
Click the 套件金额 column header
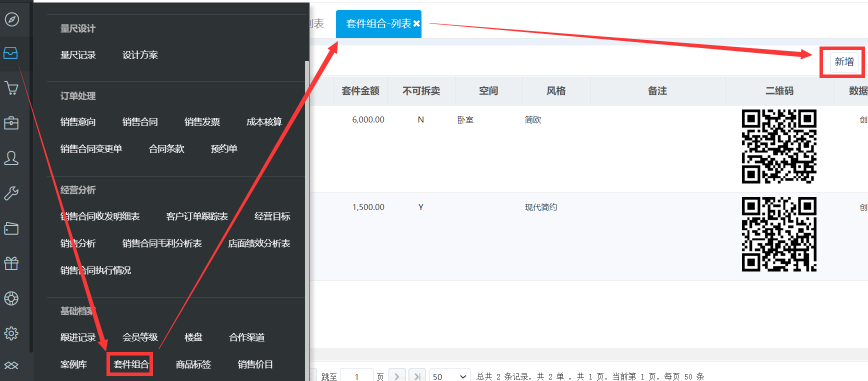360,91
